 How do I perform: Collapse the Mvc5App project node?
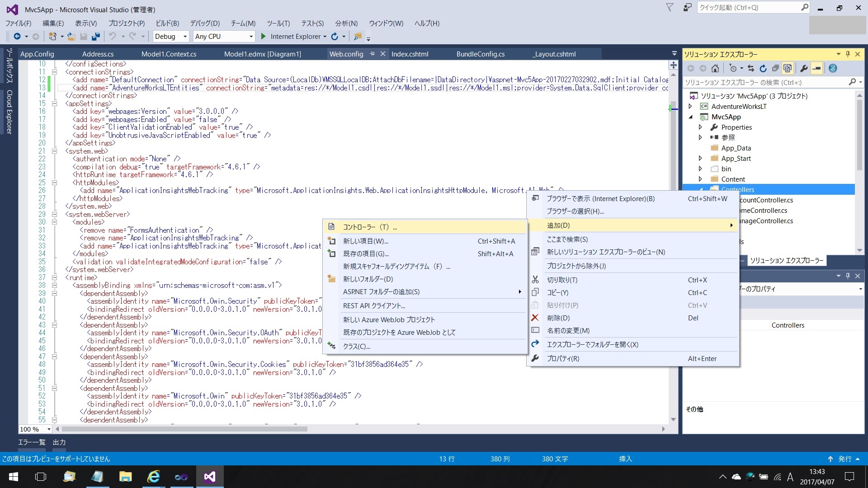point(690,117)
